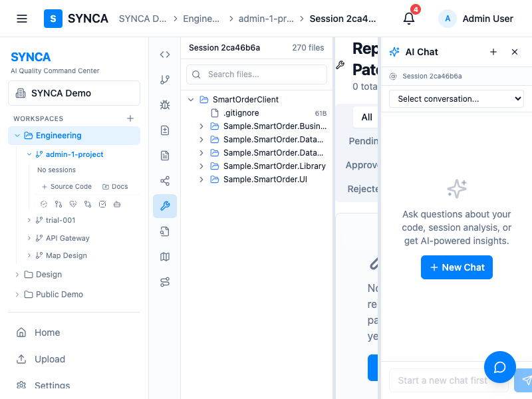
Task: Open the git branch icon in the toolbar
Action: (x=165, y=80)
